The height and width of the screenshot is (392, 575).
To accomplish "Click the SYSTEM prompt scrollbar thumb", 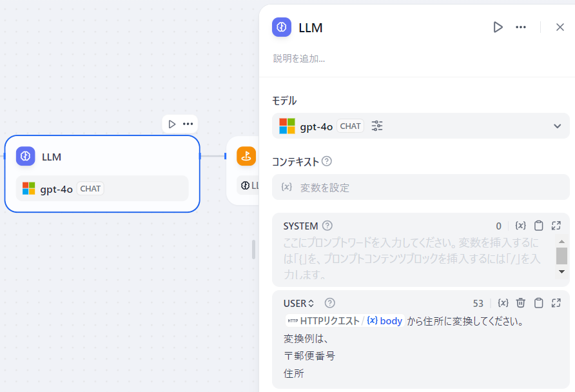I will [561, 255].
